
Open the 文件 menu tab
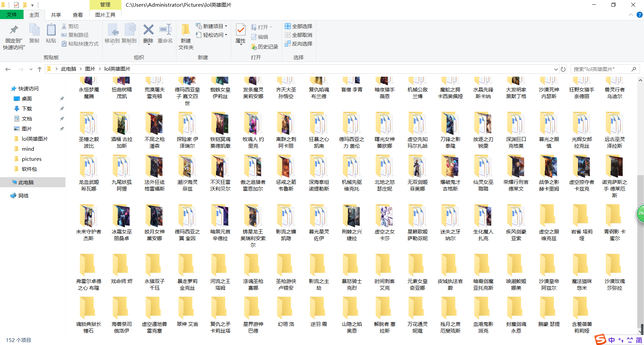(x=12, y=15)
